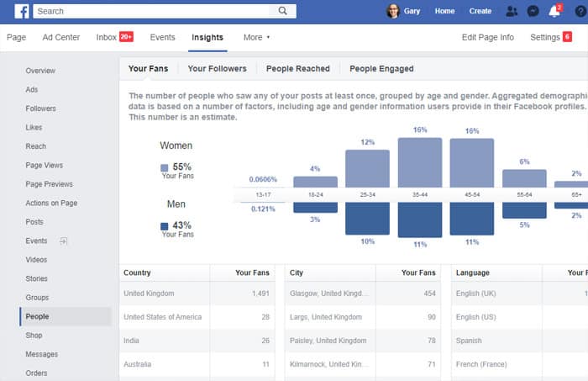Open Reach in Insights sidebar

(35, 146)
